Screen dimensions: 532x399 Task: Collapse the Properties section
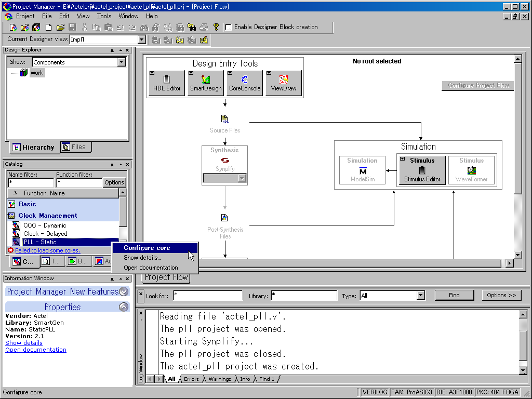[124, 307]
